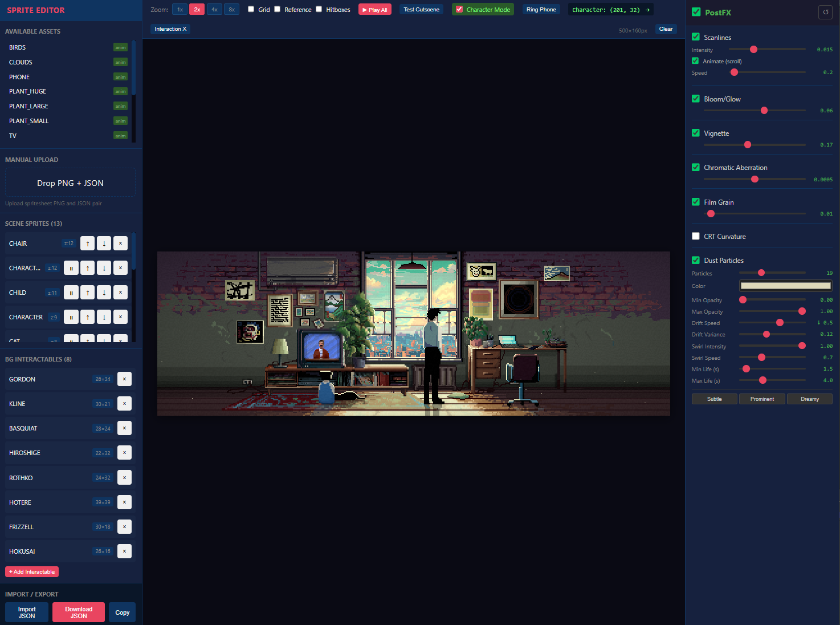This screenshot has height=625, width=840.
Task: Select the Interaction X tab
Action: coord(170,29)
